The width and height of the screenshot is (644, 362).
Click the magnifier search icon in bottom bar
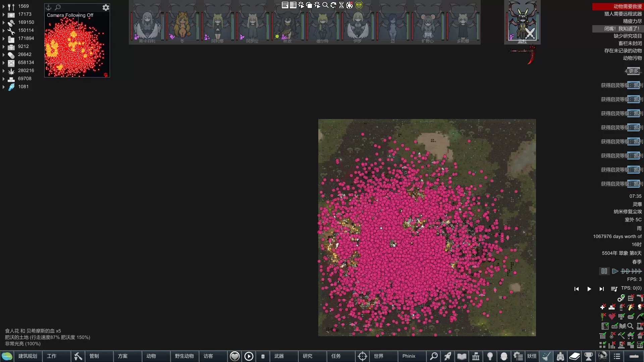point(434,356)
